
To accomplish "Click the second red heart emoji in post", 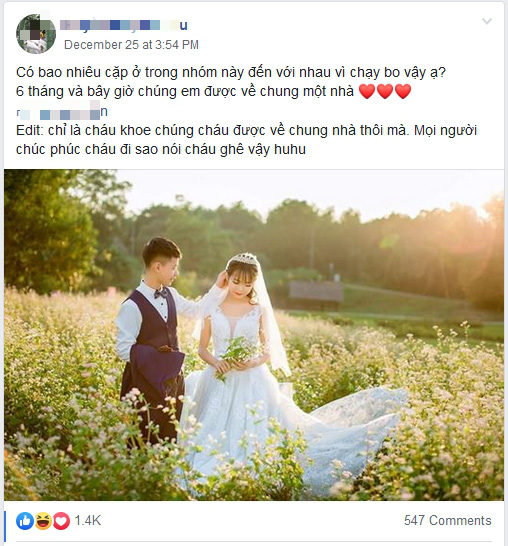I will click(x=385, y=91).
